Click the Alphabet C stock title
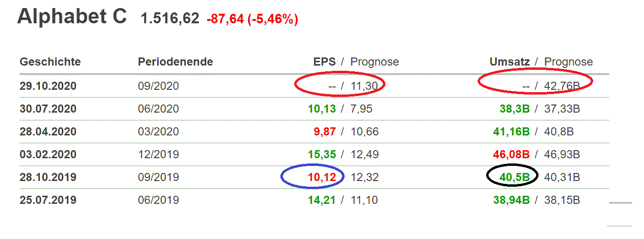Screen dimensions: 644x239 pyautogui.click(x=72, y=17)
